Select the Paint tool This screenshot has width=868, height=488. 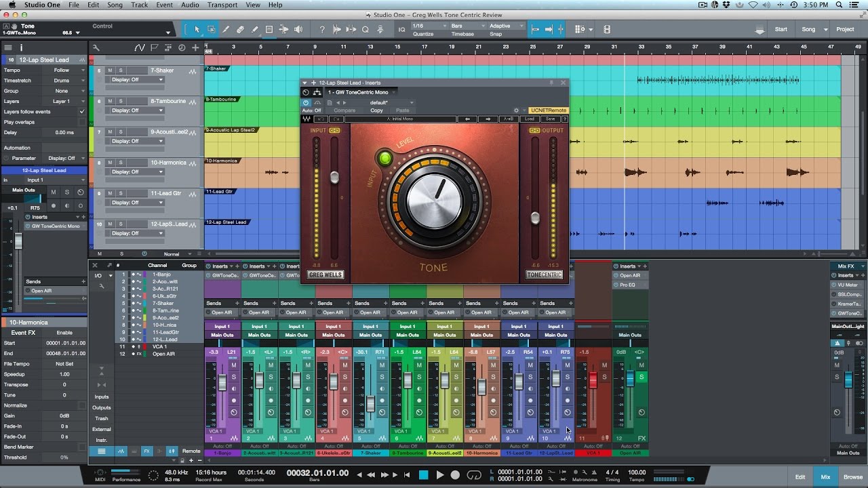pos(254,29)
